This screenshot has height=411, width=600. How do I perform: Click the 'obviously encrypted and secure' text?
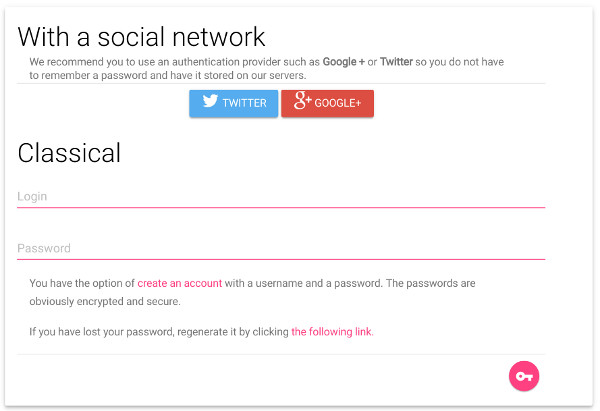[x=104, y=302]
